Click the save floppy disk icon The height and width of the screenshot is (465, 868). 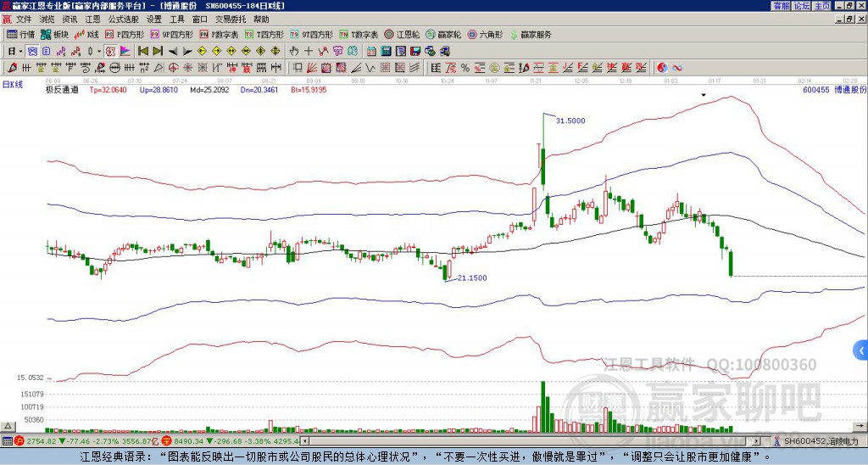coord(415,52)
